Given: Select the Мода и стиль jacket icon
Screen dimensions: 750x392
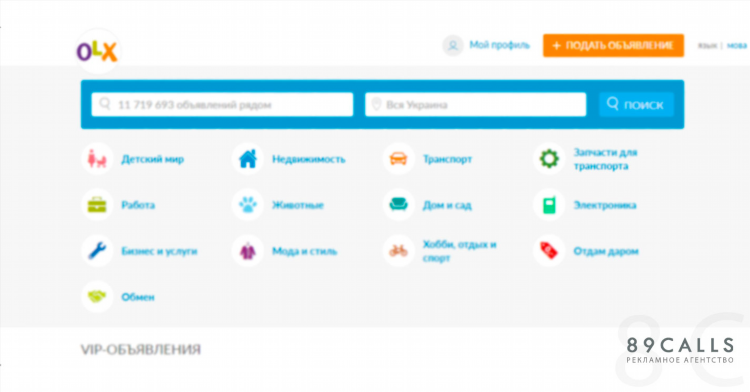Looking at the screenshot, I should coord(248,250).
